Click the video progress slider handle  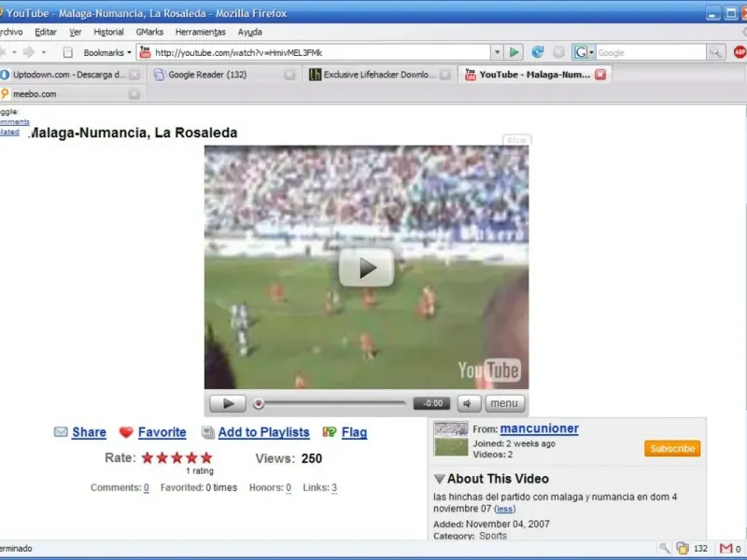tap(259, 404)
